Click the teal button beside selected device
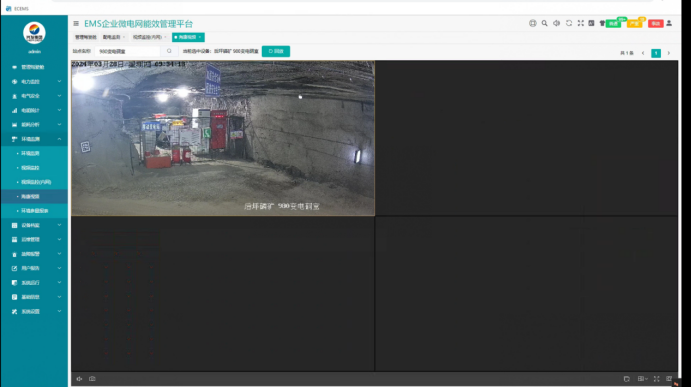691x387 pixels. [276, 52]
